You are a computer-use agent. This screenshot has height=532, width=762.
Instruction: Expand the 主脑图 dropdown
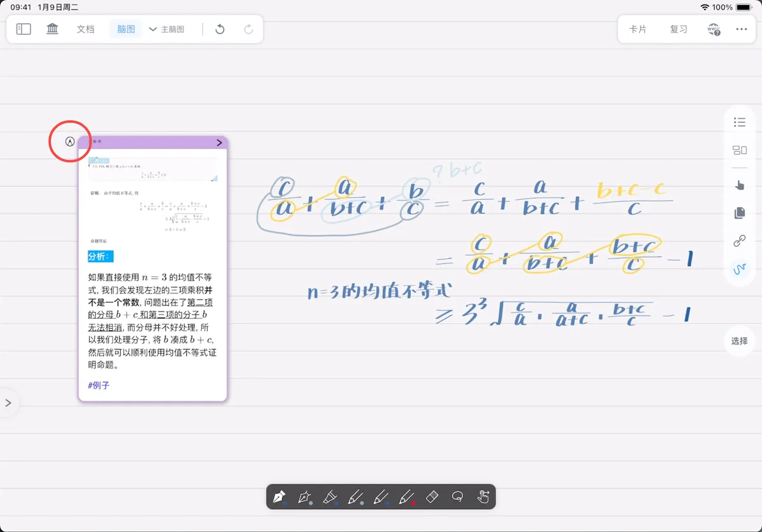coord(167,29)
